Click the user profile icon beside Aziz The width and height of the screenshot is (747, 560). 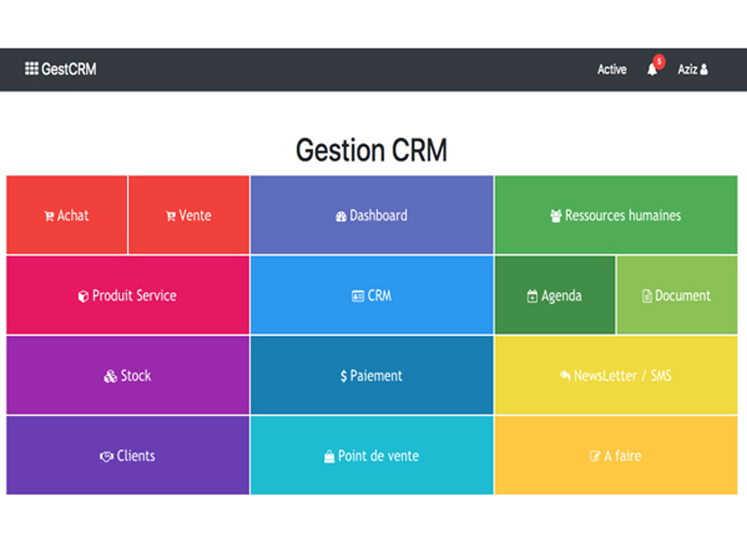[x=704, y=70]
